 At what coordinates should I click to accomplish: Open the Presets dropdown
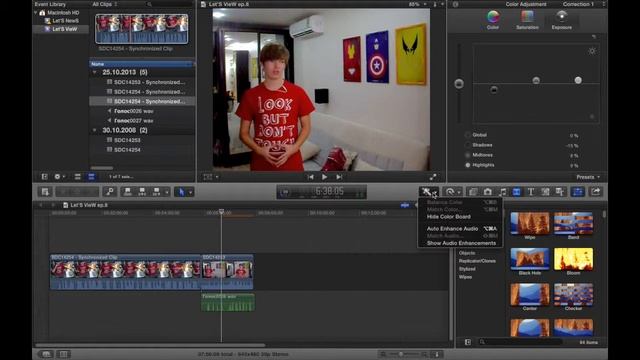588,177
